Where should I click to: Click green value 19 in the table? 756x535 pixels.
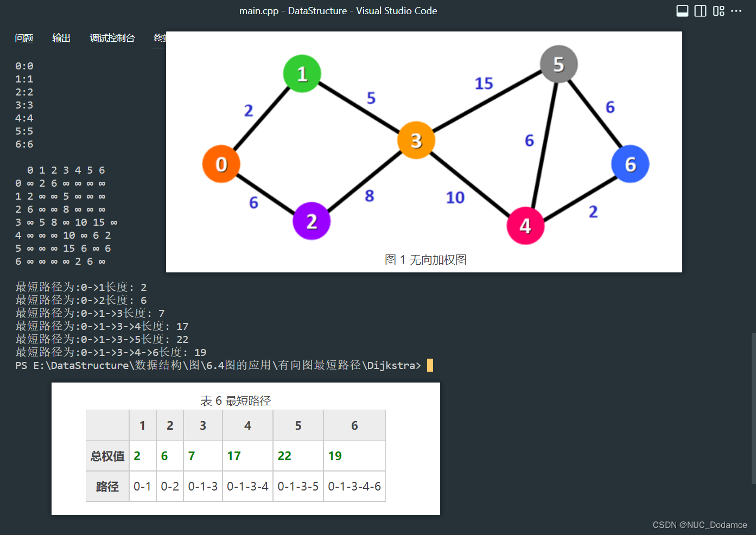click(x=335, y=456)
